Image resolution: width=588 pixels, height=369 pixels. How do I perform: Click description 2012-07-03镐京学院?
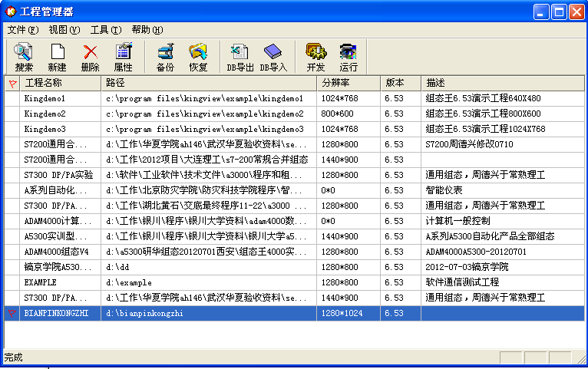[467, 267]
